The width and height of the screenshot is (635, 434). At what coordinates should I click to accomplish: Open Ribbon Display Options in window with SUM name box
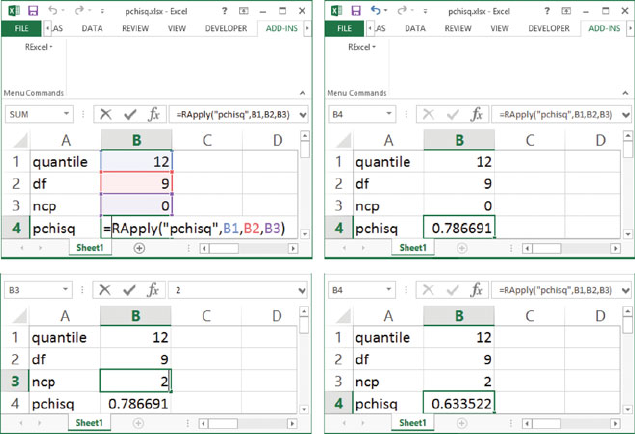tap(243, 11)
